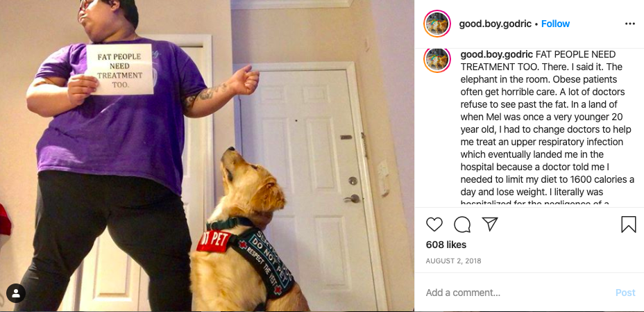The image size is (644, 312).
Task: Share the post with the paper plane icon
Action: tap(489, 224)
